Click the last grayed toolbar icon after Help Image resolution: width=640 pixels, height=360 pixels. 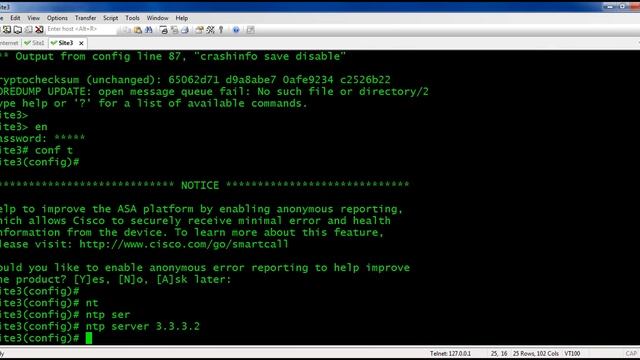251,29
